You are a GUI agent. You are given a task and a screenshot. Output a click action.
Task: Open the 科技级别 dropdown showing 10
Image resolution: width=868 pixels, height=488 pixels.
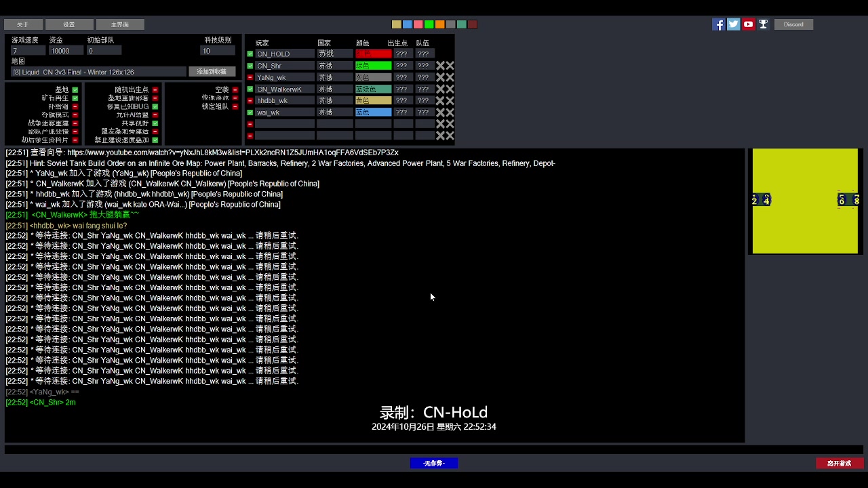click(x=217, y=51)
